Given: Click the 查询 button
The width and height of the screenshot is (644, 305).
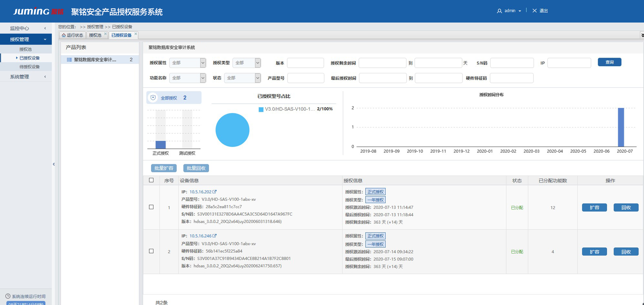Looking at the screenshot, I should point(609,62).
